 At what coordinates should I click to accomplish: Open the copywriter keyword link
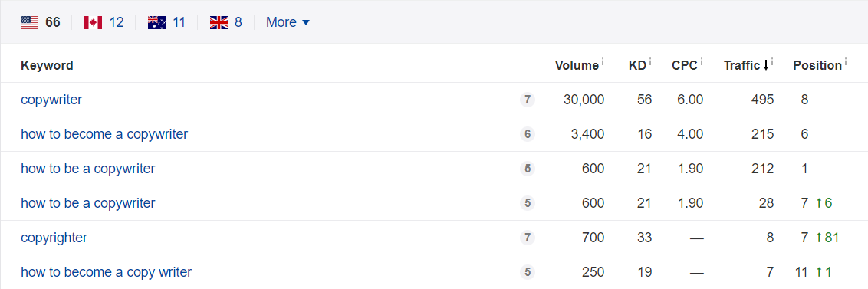51,100
